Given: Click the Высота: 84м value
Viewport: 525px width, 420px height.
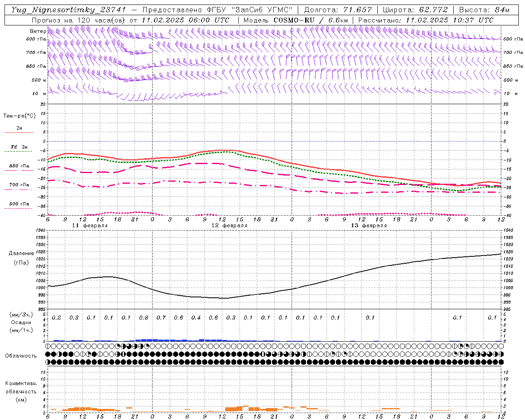Looking at the screenshot, I should (484, 10).
